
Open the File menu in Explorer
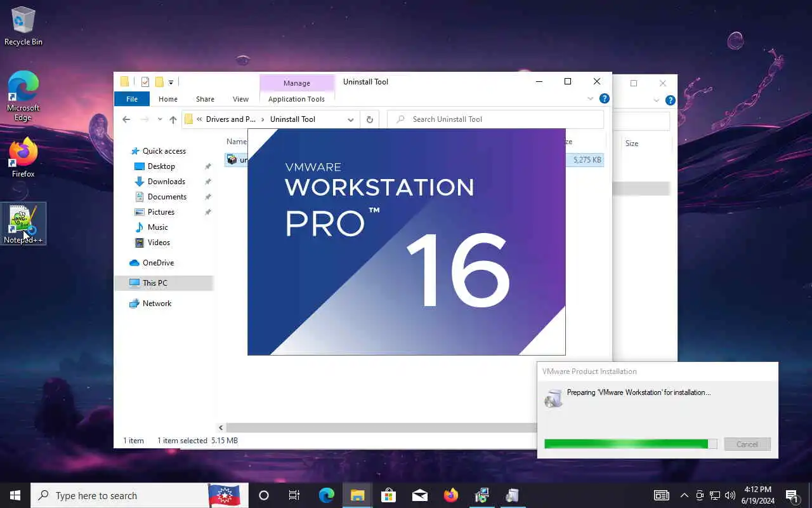132,99
